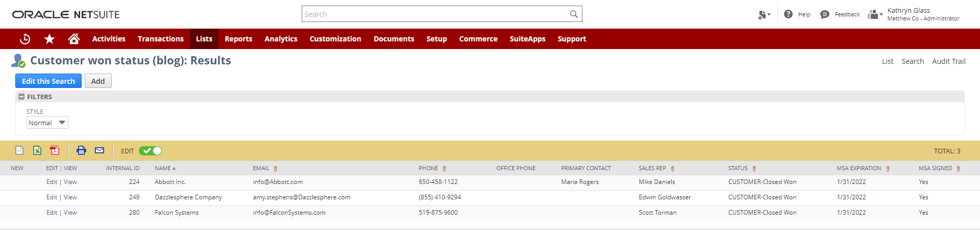
Task: View the Abbott Inc. record
Action: point(70,182)
